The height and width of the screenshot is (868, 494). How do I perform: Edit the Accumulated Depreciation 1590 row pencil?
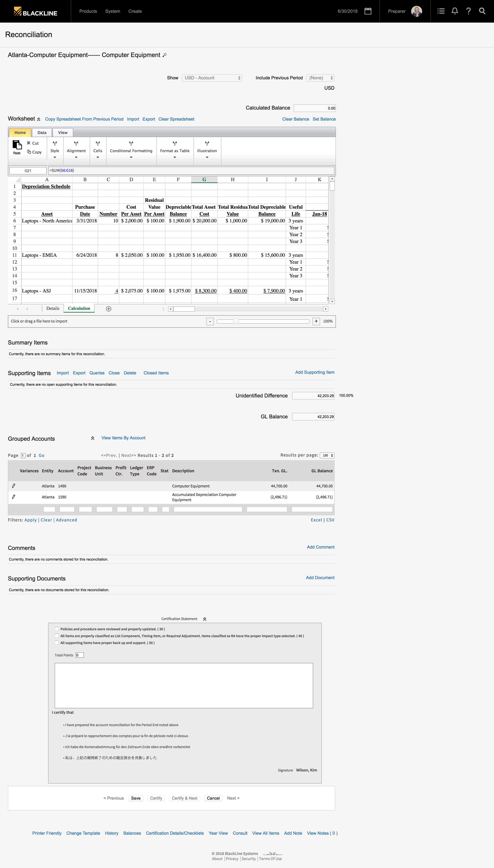[14, 497]
